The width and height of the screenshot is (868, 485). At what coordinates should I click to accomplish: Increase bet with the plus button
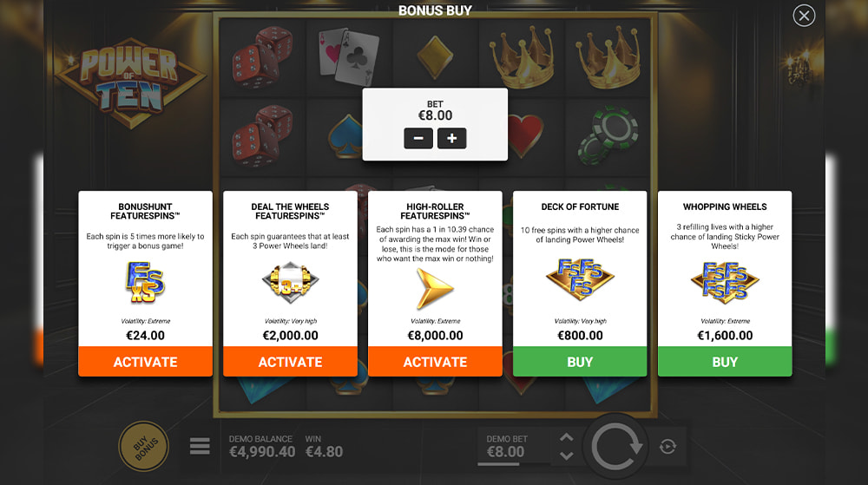451,138
